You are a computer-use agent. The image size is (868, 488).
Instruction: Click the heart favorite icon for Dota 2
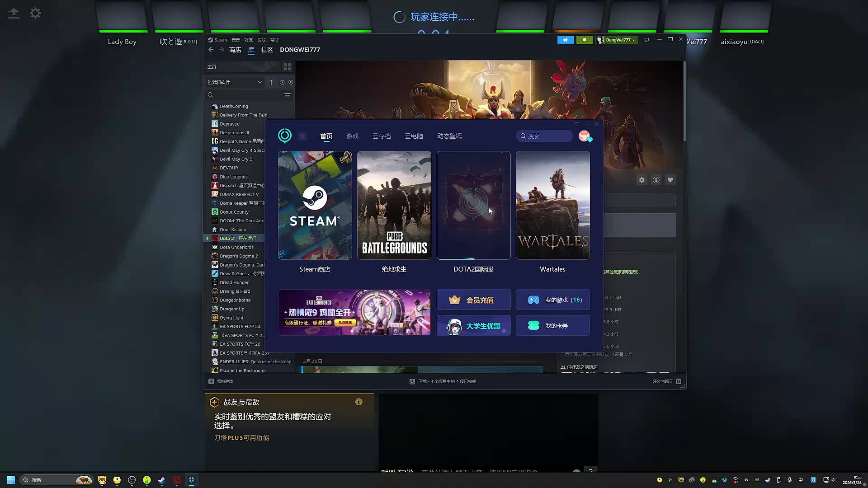tap(670, 180)
